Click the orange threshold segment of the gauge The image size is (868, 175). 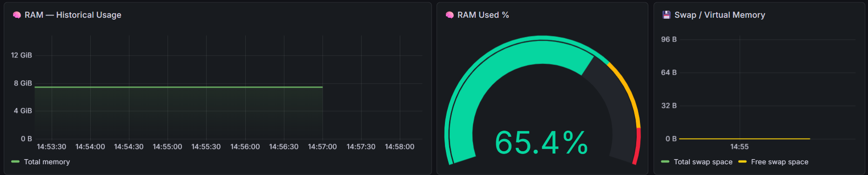[629, 91]
